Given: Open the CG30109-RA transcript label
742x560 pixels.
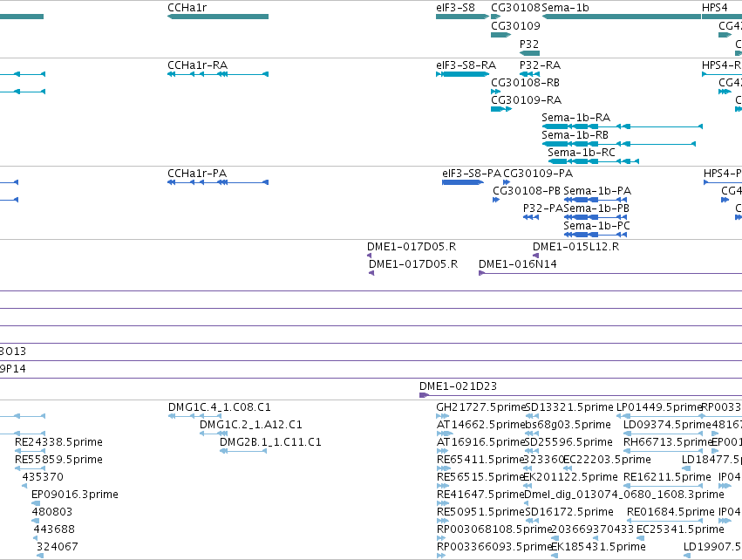Looking at the screenshot, I should coord(527,100).
